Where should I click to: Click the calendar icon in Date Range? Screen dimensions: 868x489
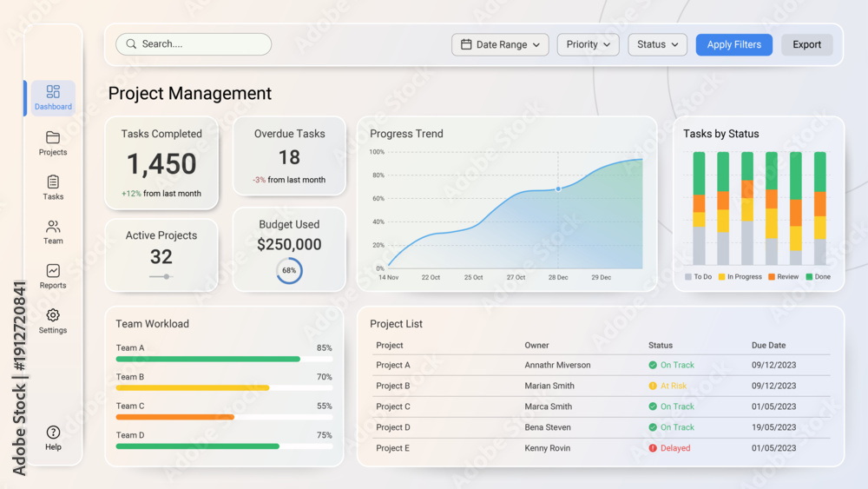466,44
